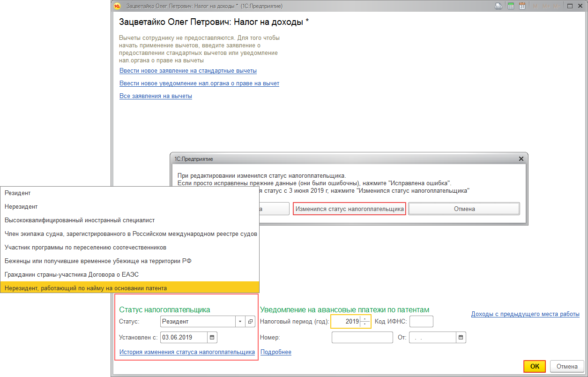
Task: Open calendar picker for 'Установлен с' date
Action: coord(212,337)
